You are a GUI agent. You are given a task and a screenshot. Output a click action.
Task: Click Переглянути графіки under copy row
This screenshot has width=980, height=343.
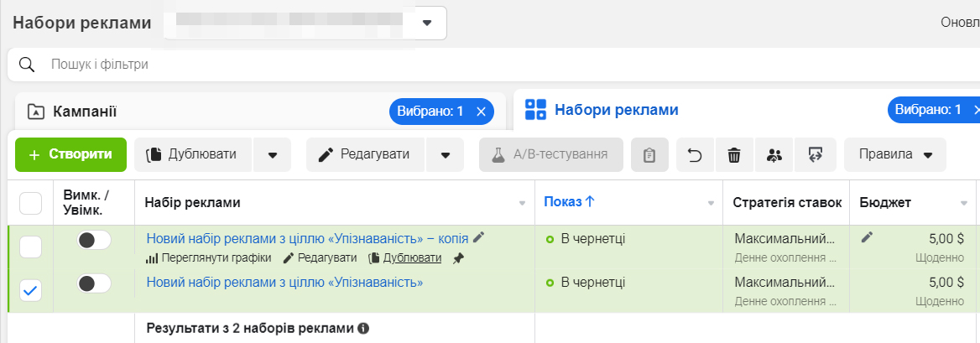tap(208, 258)
